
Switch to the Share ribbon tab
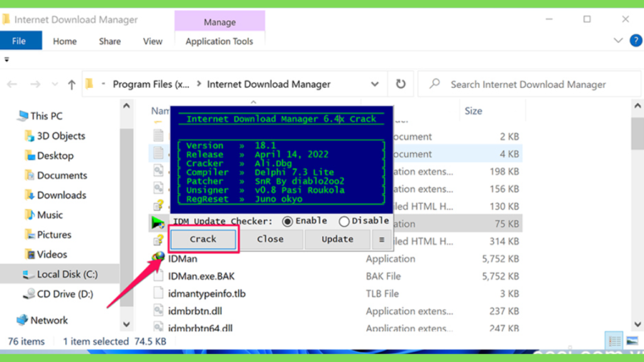pos(109,41)
